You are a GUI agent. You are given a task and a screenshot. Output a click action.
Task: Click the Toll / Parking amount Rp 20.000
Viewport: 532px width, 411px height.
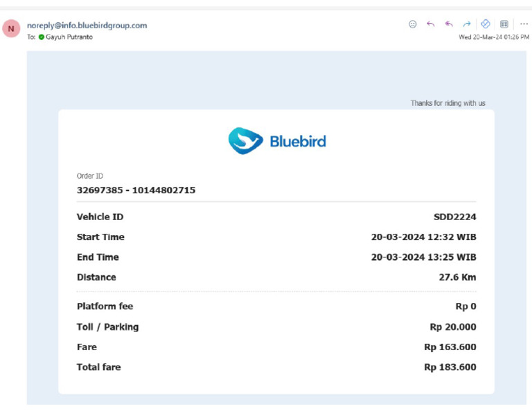453,327
